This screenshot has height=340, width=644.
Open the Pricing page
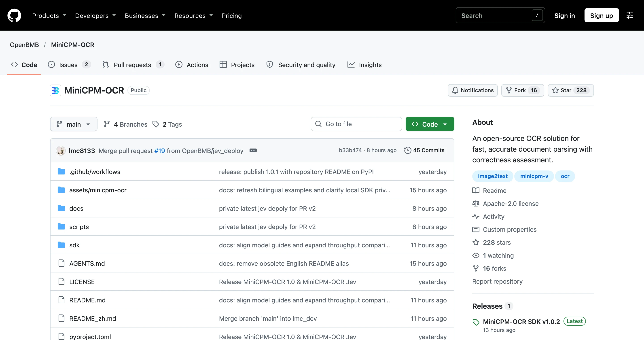point(231,15)
